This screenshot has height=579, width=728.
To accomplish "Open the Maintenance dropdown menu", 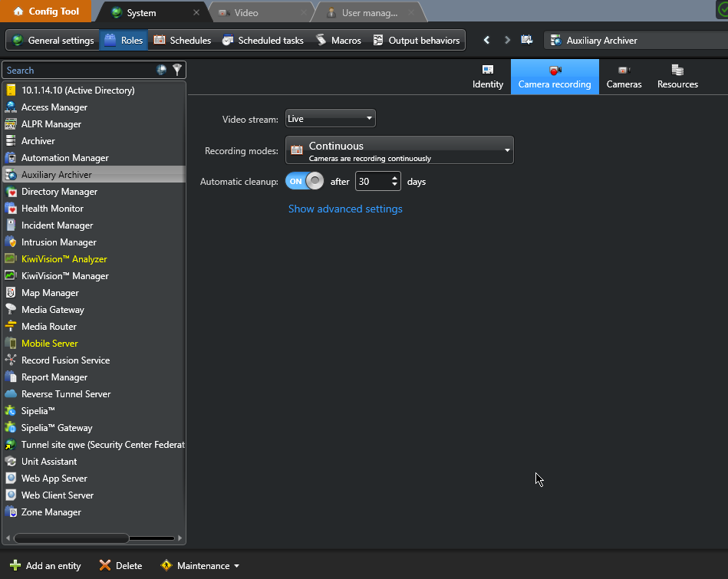I will pos(200,566).
